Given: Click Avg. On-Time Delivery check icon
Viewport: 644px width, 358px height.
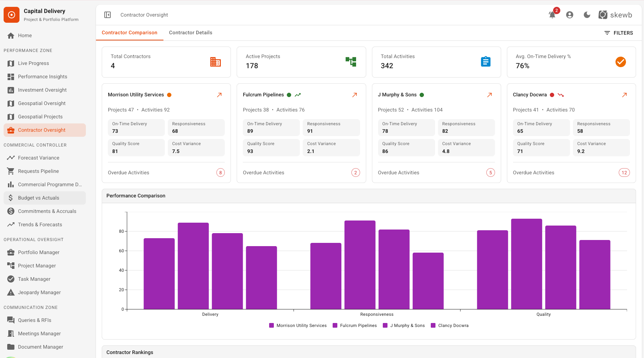Looking at the screenshot, I should (621, 62).
